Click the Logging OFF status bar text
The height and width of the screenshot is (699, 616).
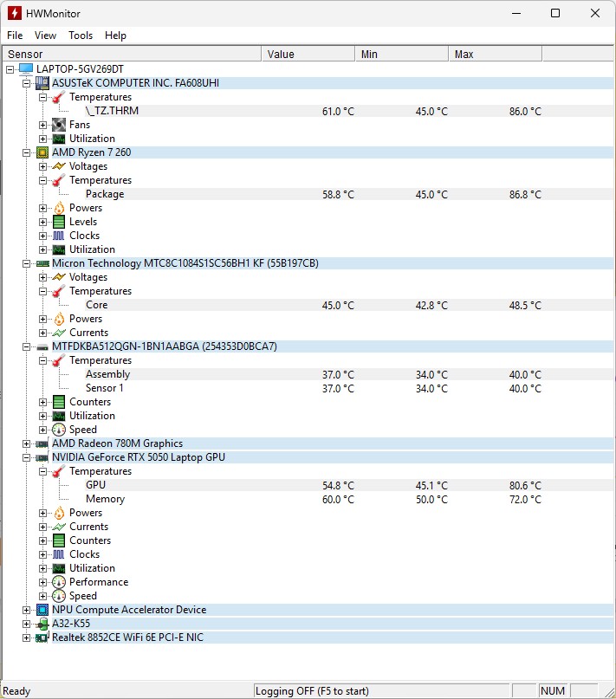pos(312,691)
